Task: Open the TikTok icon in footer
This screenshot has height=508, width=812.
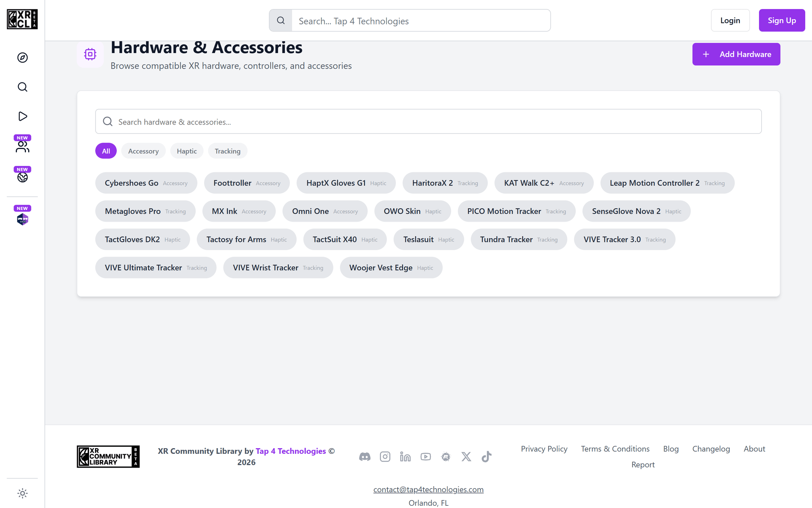Action: (x=486, y=457)
